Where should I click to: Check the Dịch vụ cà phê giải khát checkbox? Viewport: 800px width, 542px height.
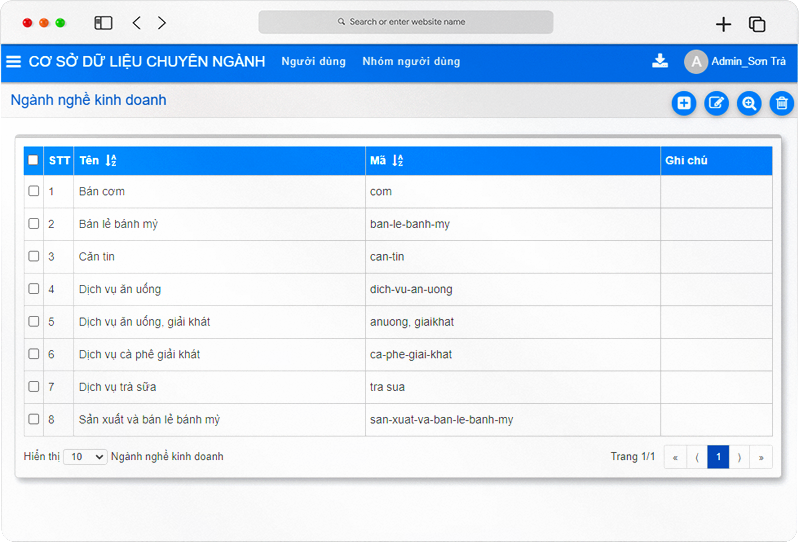pos(34,354)
